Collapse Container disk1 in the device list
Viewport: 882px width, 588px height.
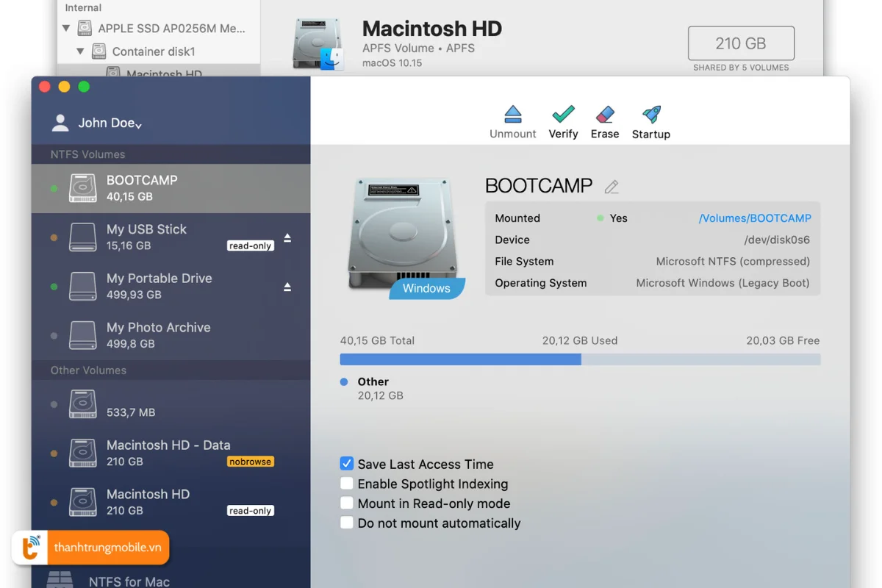click(79, 51)
